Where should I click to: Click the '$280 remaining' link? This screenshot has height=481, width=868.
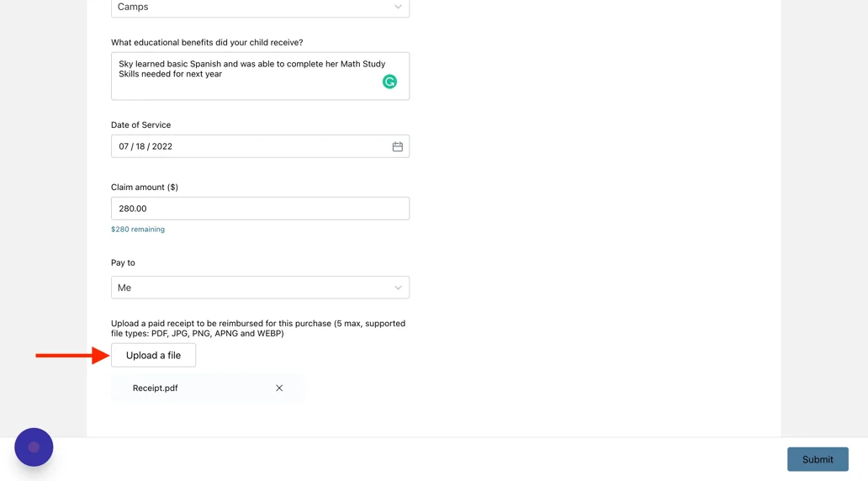tap(138, 230)
